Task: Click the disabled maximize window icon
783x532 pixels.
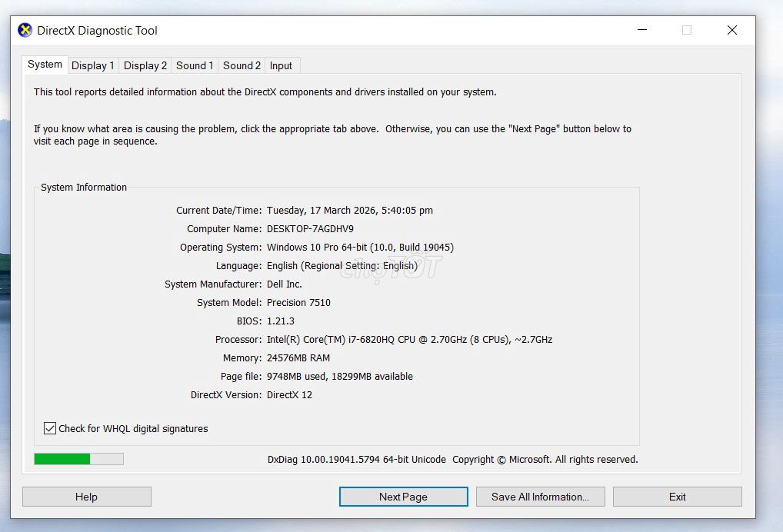Action: (x=687, y=30)
